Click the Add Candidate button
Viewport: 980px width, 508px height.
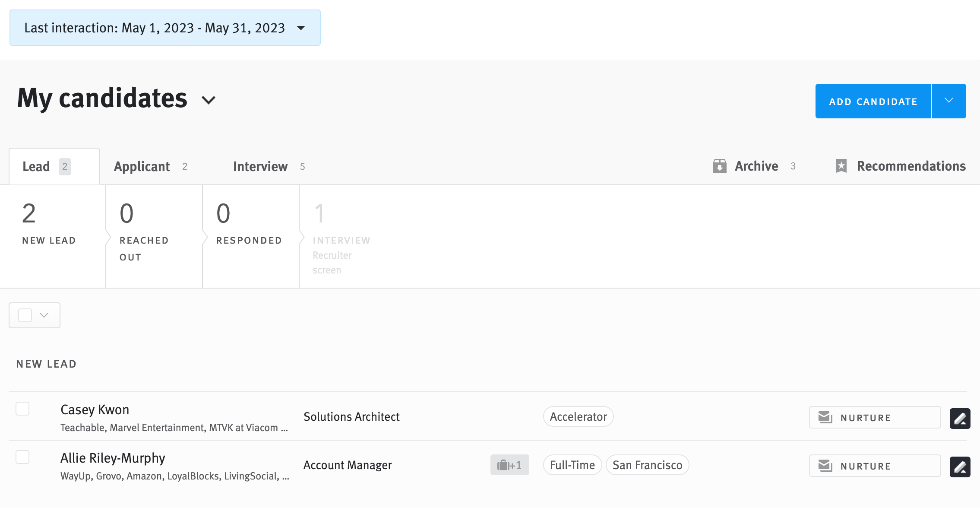[x=873, y=101]
